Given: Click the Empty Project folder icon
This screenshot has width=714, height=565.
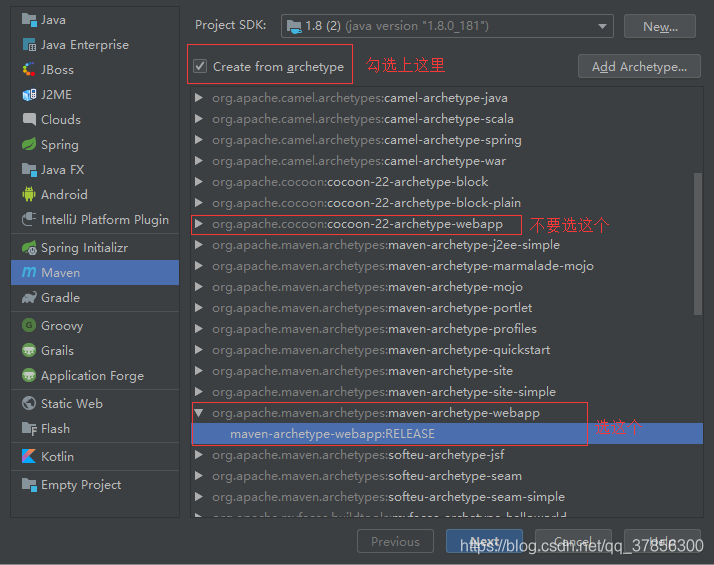Looking at the screenshot, I should click(29, 485).
